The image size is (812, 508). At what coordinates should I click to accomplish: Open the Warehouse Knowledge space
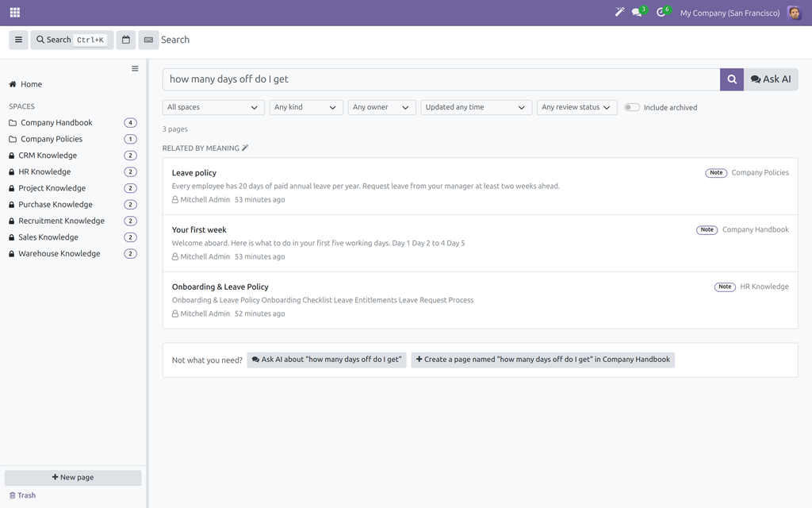coord(72,253)
